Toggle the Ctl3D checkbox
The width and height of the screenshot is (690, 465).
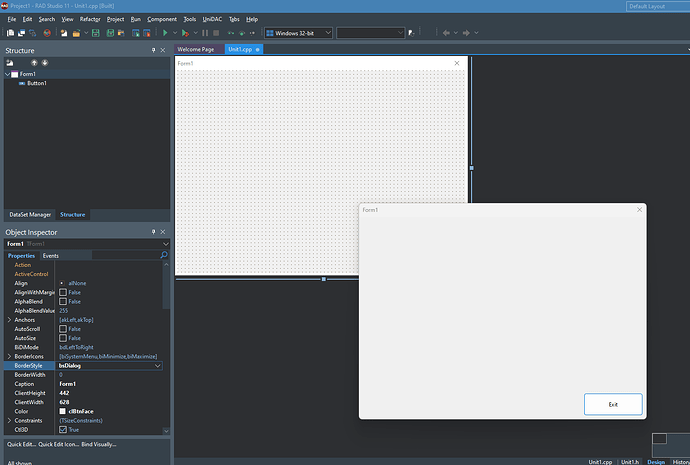[x=63, y=429]
